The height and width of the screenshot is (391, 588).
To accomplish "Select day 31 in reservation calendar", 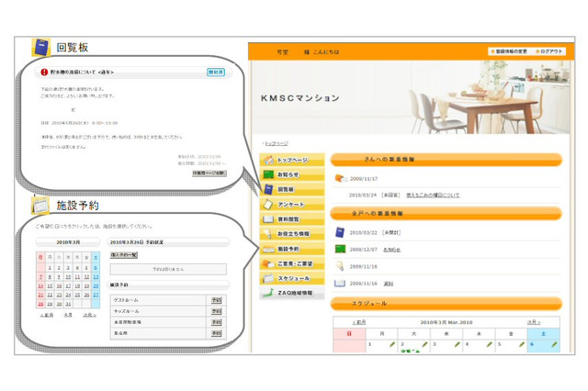I will [x=68, y=304].
